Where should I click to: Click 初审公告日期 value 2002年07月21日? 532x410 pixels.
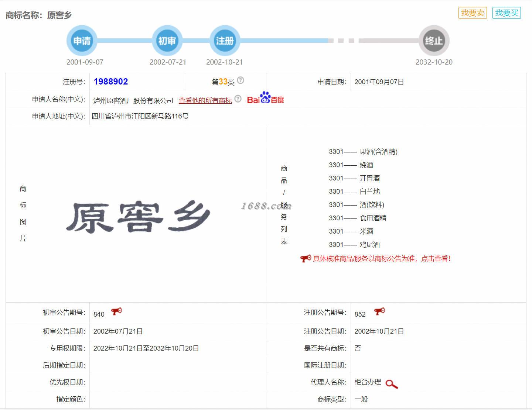pos(118,331)
